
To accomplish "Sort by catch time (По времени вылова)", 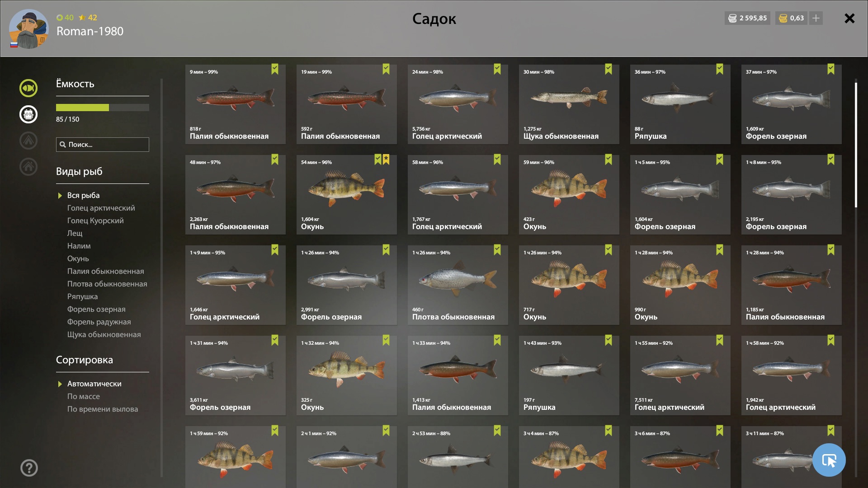I will [103, 409].
